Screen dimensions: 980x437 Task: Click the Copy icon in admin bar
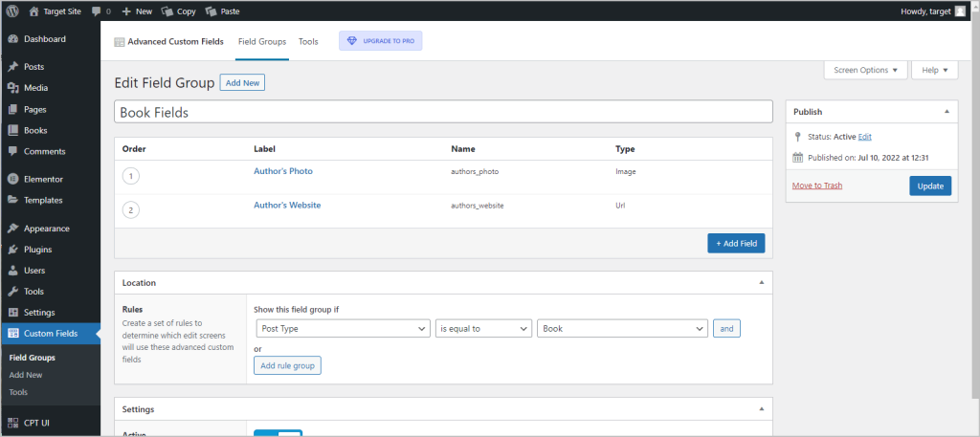click(x=168, y=11)
